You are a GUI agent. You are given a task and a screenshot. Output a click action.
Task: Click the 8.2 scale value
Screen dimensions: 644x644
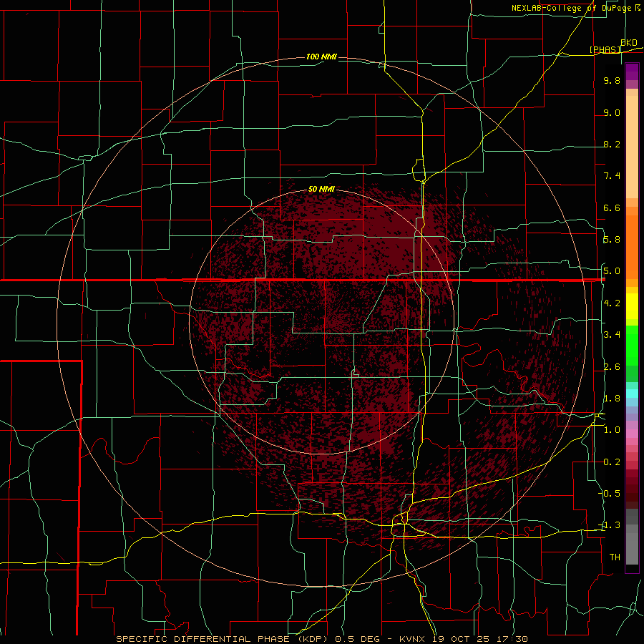point(612,145)
